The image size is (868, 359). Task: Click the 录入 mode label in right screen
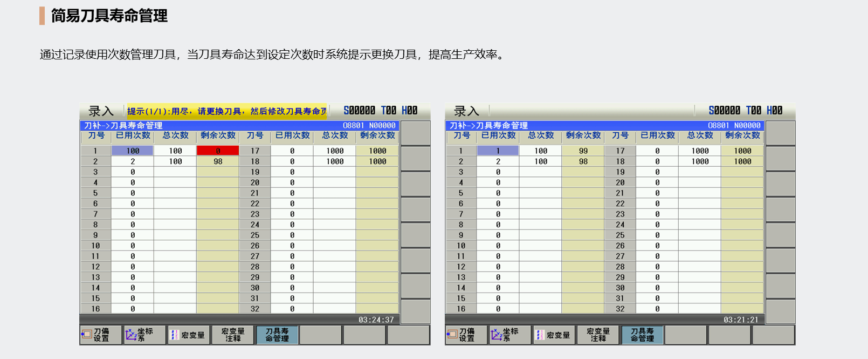coord(466,111)
